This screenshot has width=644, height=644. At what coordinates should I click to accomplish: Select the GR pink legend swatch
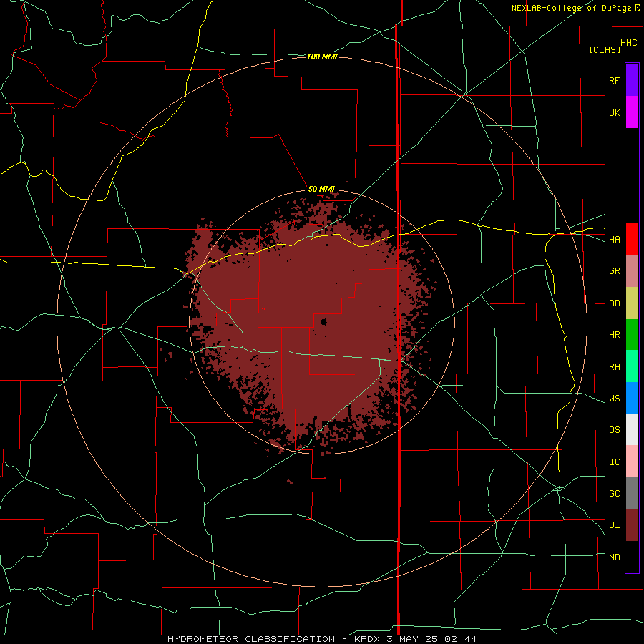[x=632, y=271]
